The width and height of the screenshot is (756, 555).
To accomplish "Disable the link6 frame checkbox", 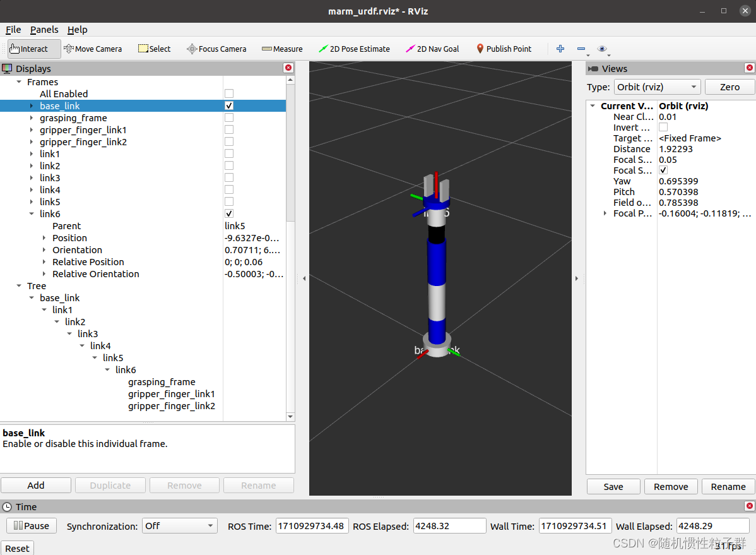I will click(x=229, y=214).
